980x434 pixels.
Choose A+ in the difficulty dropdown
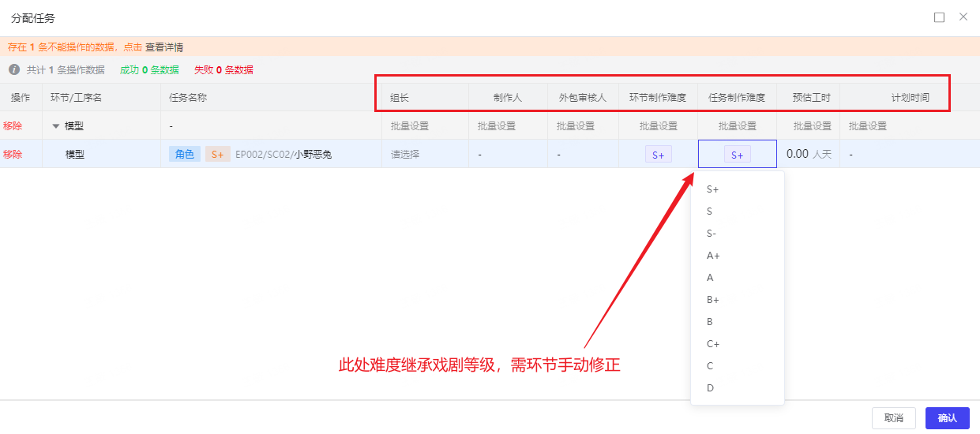pos(713,256)
